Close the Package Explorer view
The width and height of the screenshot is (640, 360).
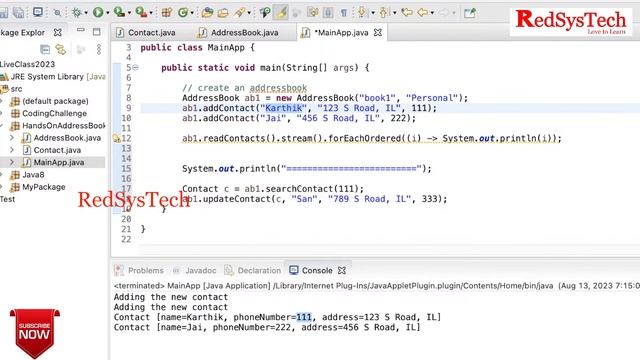coord(58,32)
